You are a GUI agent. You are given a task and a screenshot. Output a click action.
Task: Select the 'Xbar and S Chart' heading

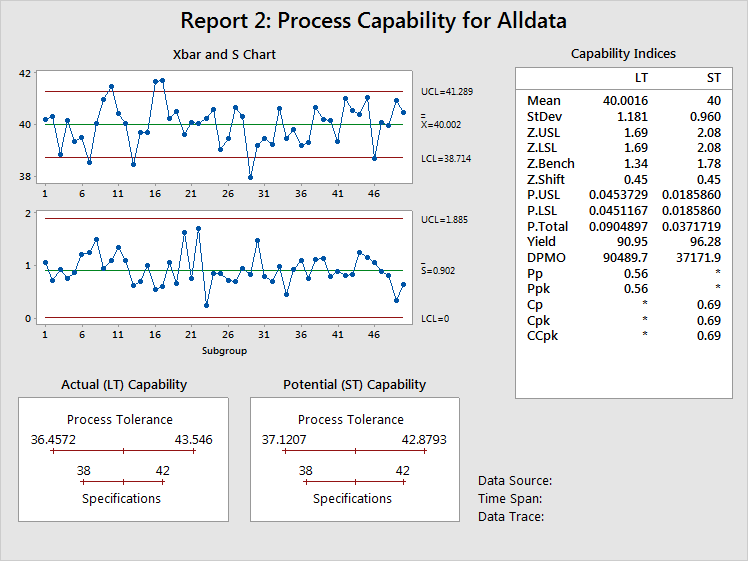tap(224, 54)
